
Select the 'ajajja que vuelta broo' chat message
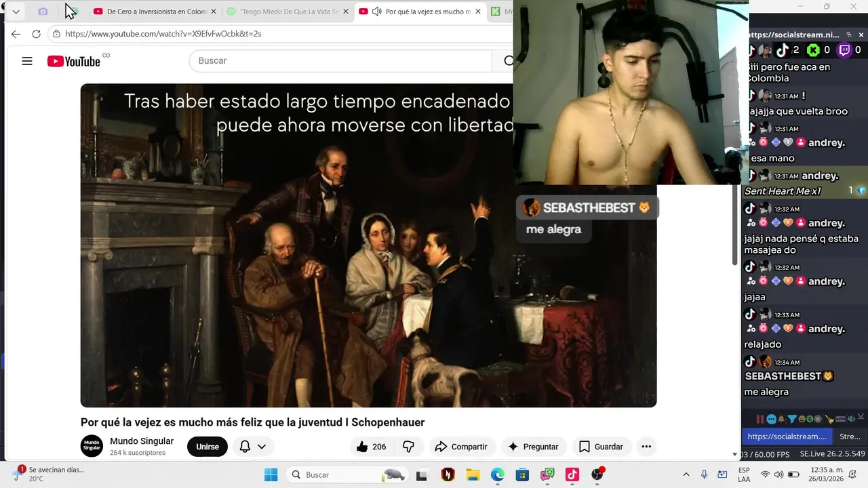point(798,111)
